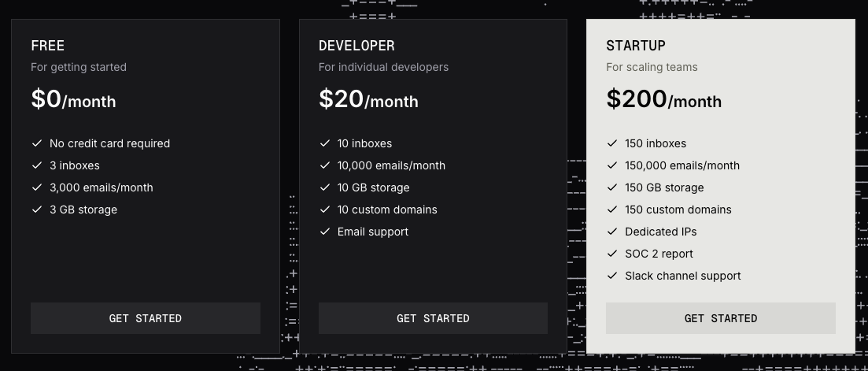
Task: Click Get Started under the Developer plan
Action: 433,318
